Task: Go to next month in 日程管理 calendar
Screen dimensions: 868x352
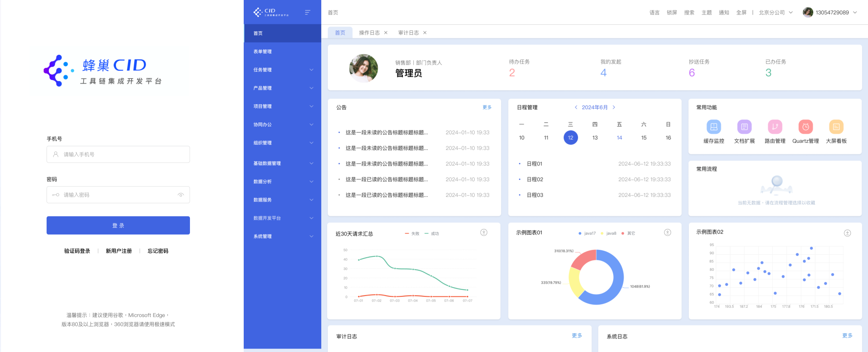Action: pos(614,107)
